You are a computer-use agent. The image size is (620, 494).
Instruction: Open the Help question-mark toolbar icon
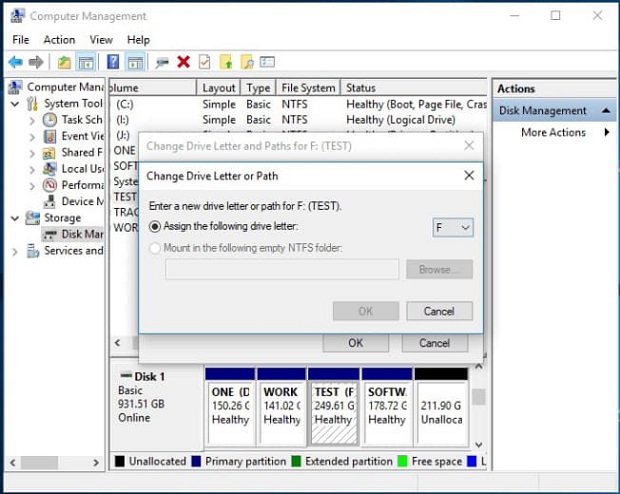[113, 62]
